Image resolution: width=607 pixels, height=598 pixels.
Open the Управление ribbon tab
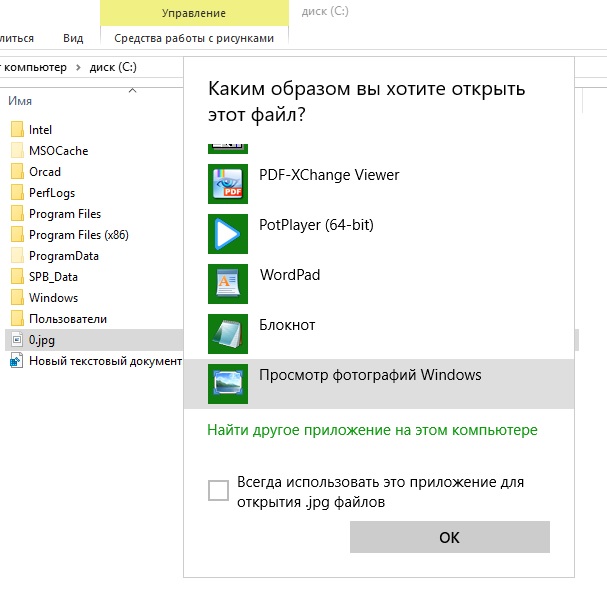point(194,13)
